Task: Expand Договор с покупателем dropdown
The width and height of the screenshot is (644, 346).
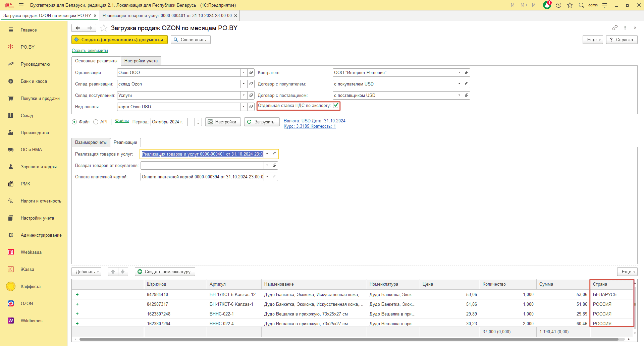Action: point(460,84)
